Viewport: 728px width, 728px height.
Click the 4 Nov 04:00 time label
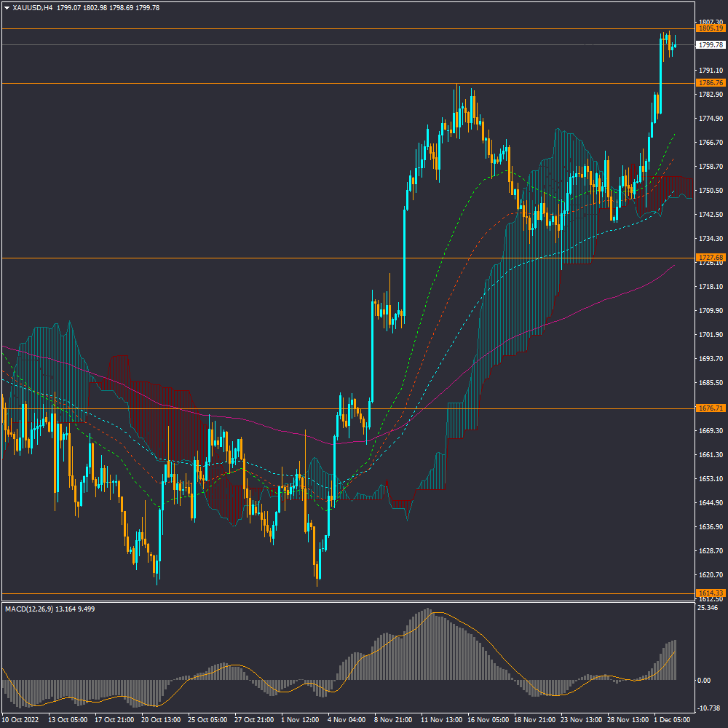coord(347,720)
